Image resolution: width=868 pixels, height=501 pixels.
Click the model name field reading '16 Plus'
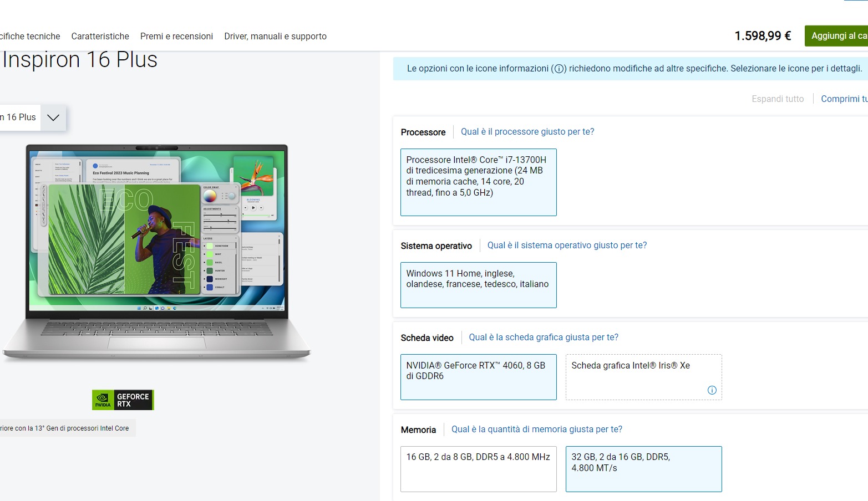click(20, 117)
